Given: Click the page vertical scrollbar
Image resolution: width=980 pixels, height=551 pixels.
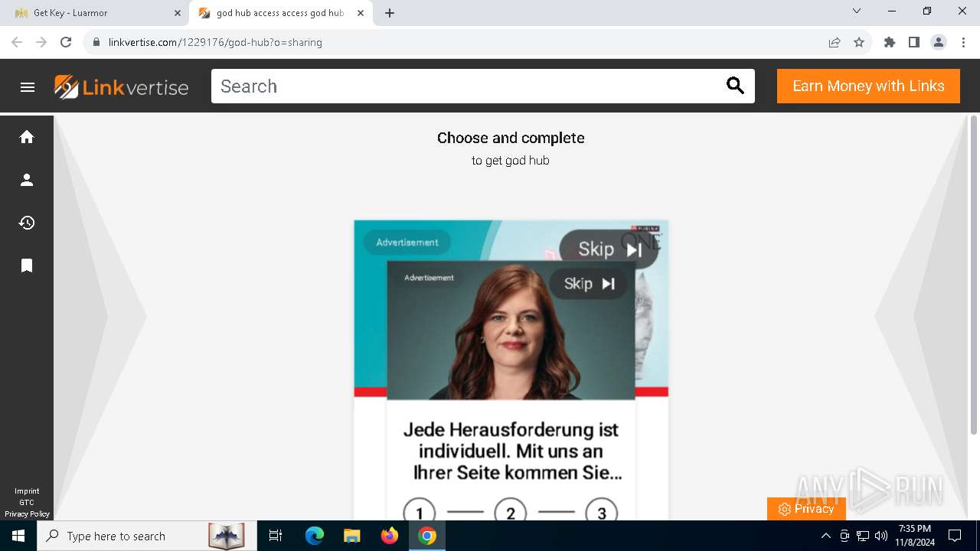Looking at the screenshot, I should (974, 274).
